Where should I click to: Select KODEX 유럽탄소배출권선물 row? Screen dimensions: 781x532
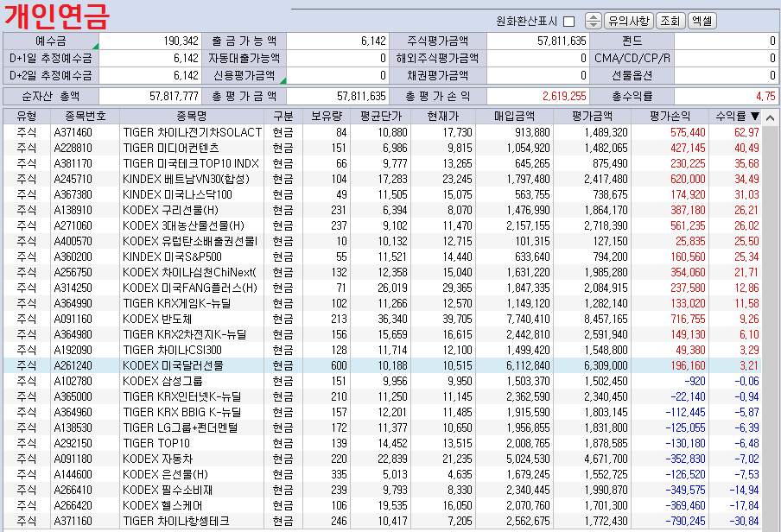tap(383, 241)
